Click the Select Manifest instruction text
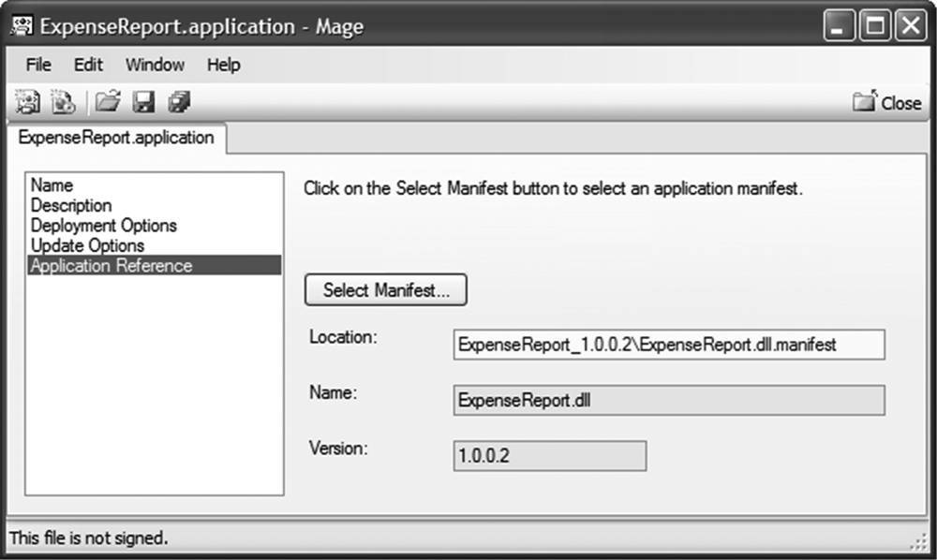 553,188
